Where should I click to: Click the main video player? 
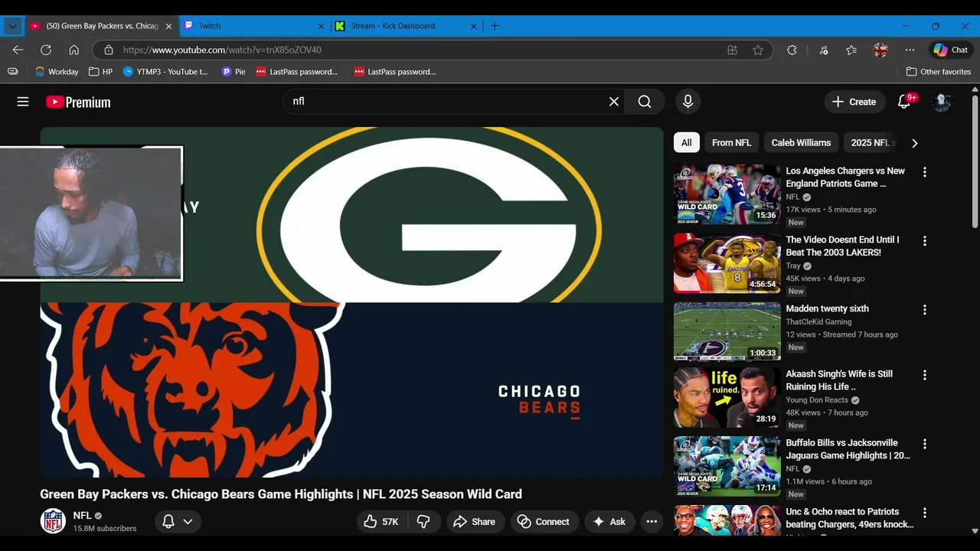point(352,302)
